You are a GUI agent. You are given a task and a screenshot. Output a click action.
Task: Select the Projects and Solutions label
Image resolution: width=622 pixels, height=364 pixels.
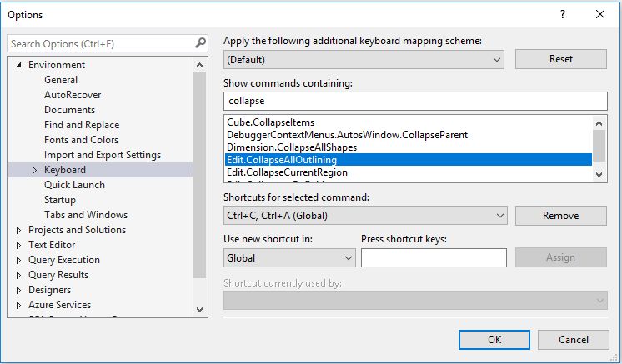77,230
